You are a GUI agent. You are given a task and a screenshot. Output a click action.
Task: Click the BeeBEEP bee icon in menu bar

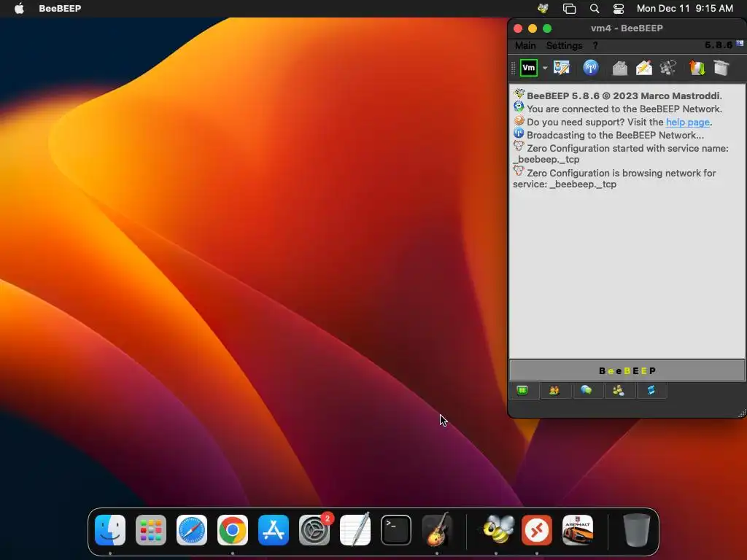(x=543, y=8)
